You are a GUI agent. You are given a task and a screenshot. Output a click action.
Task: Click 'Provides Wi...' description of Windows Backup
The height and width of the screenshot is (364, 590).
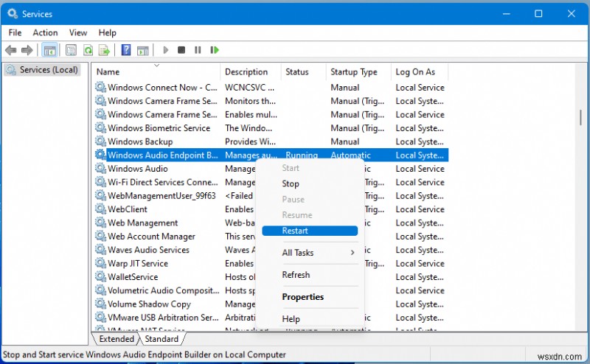click(x=250, y=141)
